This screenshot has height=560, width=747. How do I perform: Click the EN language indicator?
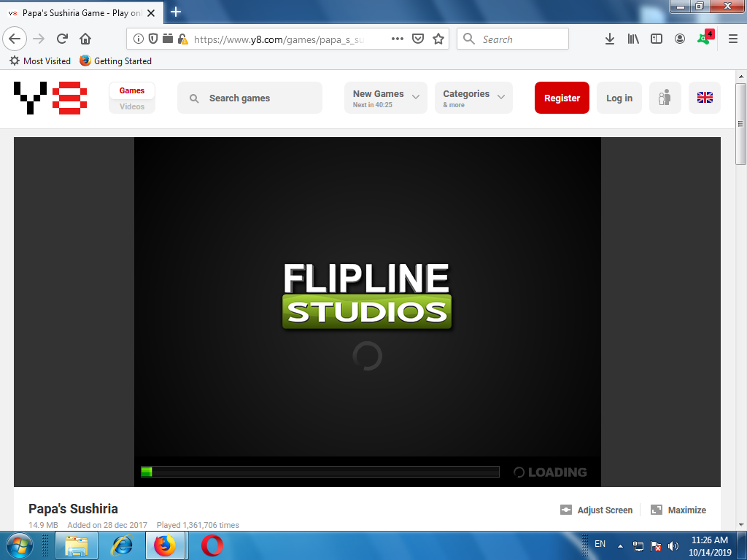(x=600, y=544)
